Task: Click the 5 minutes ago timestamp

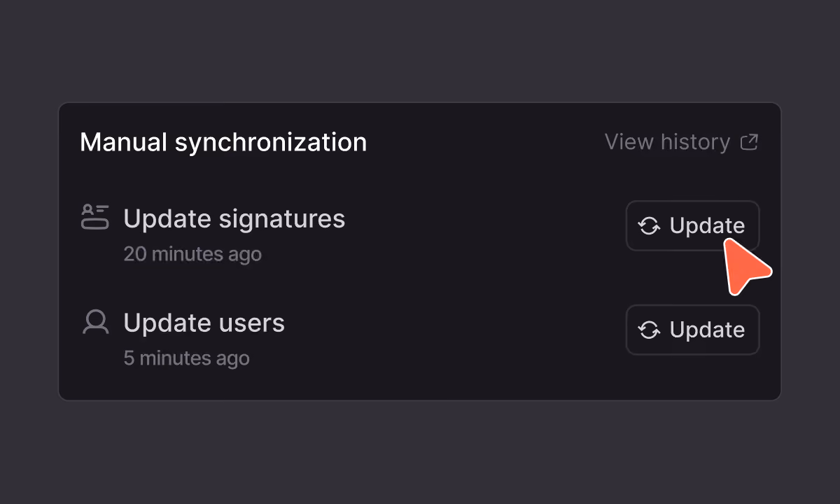Action: click(x=186, y=358)
